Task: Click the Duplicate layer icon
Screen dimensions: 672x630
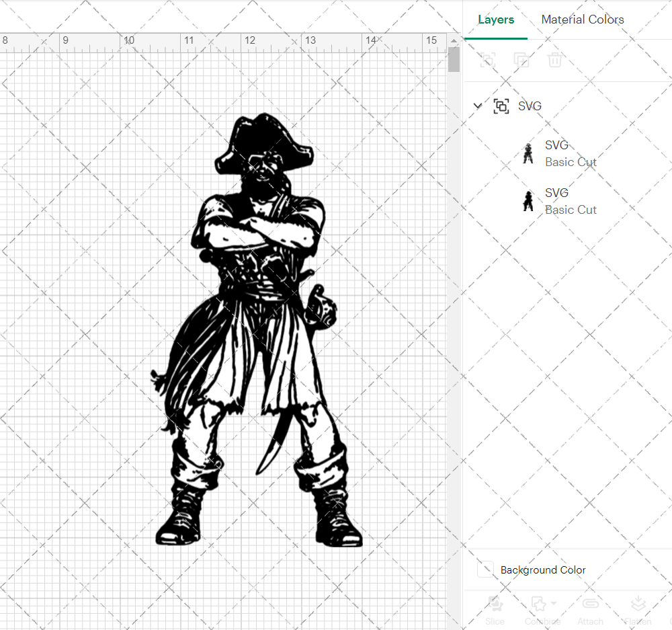Action: (x=521, y=60)
